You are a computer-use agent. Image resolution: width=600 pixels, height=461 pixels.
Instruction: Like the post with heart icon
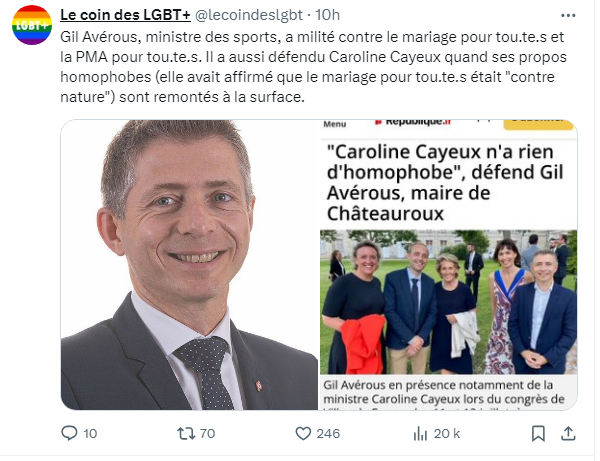(x=303, y=433)
